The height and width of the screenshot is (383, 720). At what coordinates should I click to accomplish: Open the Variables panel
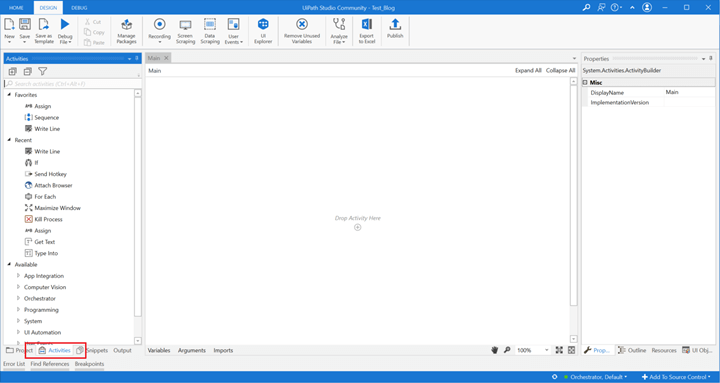[x=159, y=350]
